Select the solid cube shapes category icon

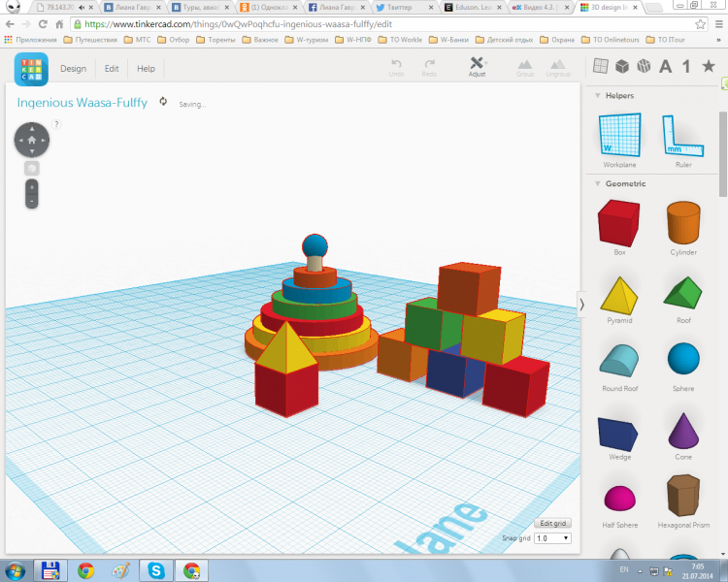click(x=622, y=66)
